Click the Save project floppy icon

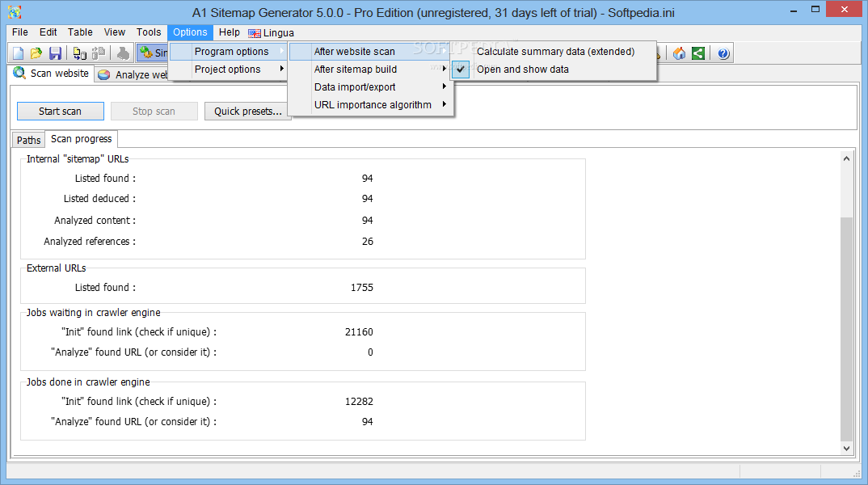pos(55,53)
